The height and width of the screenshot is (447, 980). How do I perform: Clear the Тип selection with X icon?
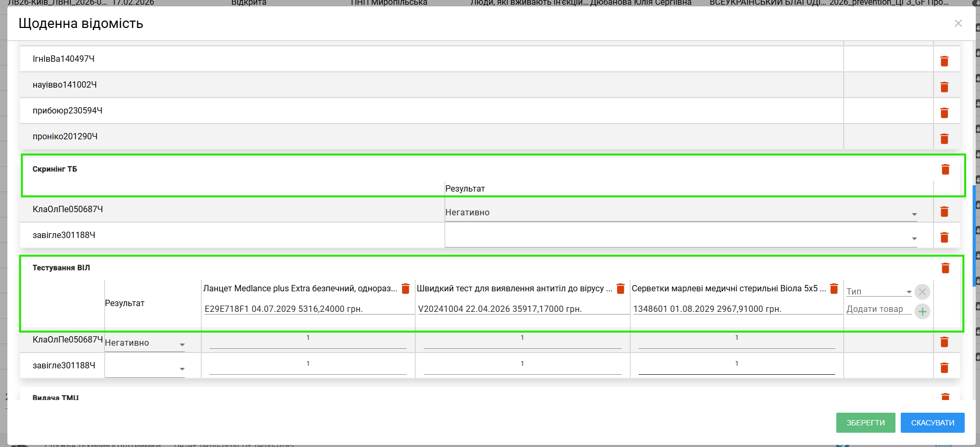click(922, 292)
